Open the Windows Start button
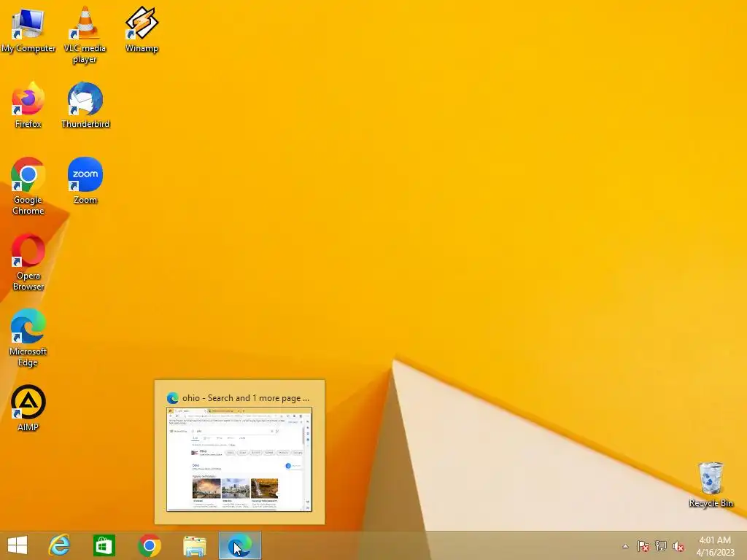 pyautogui.click(x=18, y=545)
